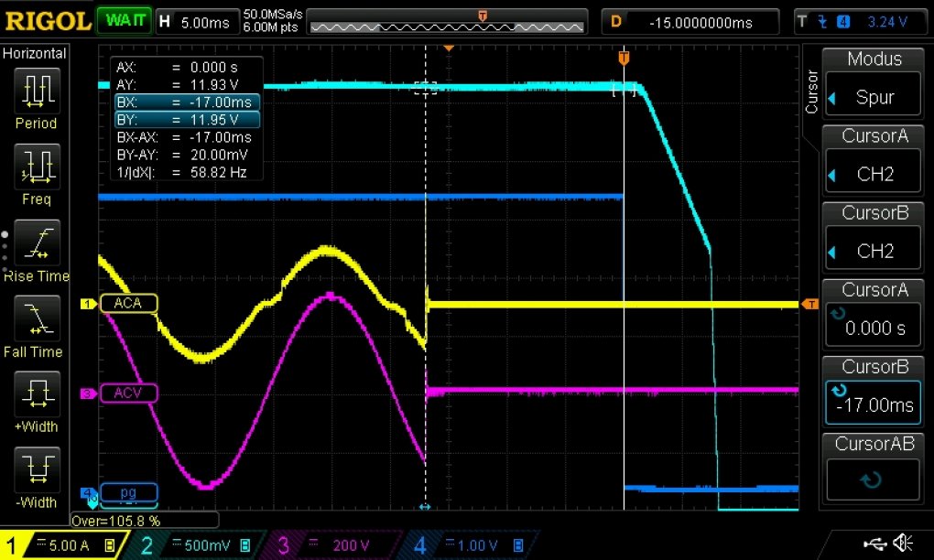
Task: Click the vertical Cursor menu tab
Action: click(x=810, y=92)
